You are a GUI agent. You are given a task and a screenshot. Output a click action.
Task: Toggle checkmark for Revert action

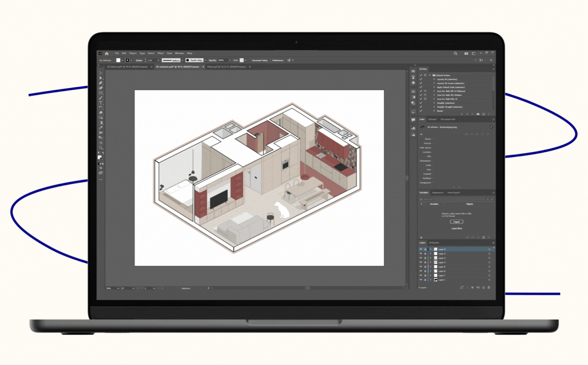421,111
